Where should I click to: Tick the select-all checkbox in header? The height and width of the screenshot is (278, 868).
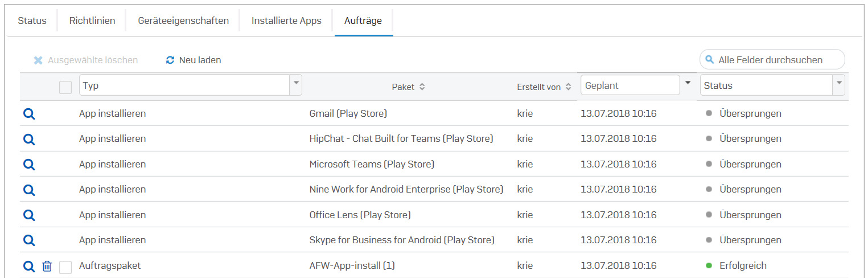pos(65,87)
